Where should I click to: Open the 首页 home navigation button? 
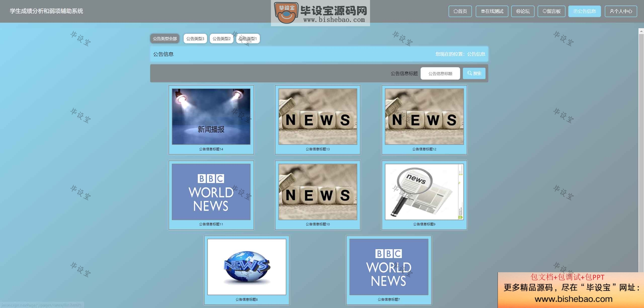coord(460,11)
